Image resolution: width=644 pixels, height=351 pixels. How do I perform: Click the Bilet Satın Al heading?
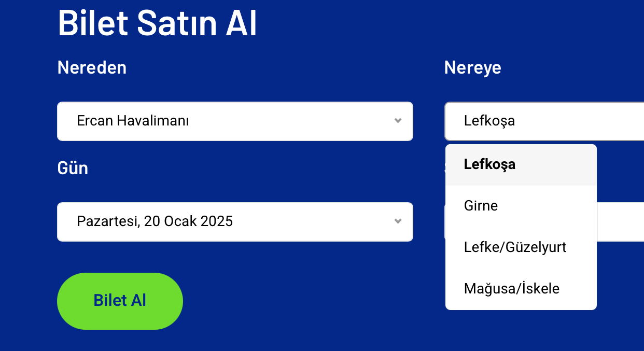pos(157,22)
